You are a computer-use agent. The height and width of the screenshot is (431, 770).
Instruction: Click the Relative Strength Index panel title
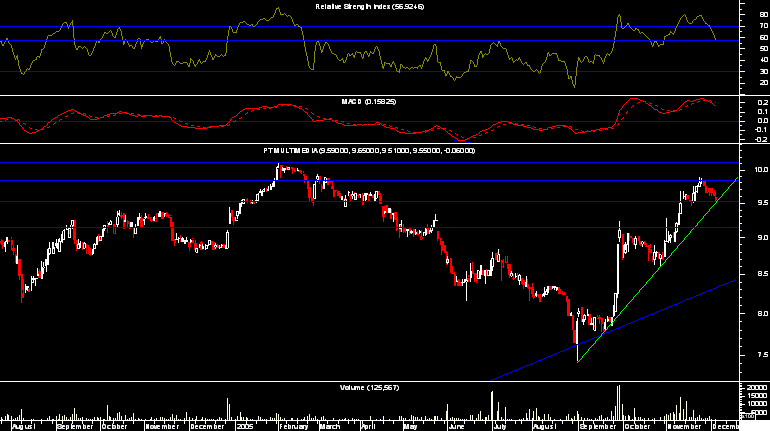[x=369, y=6]
